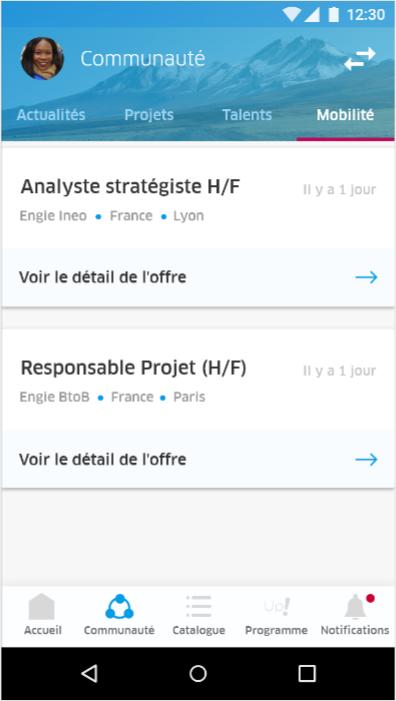
Task: View offer details for Analyste stratégiste H/F
Action: (x=198, y=277)
